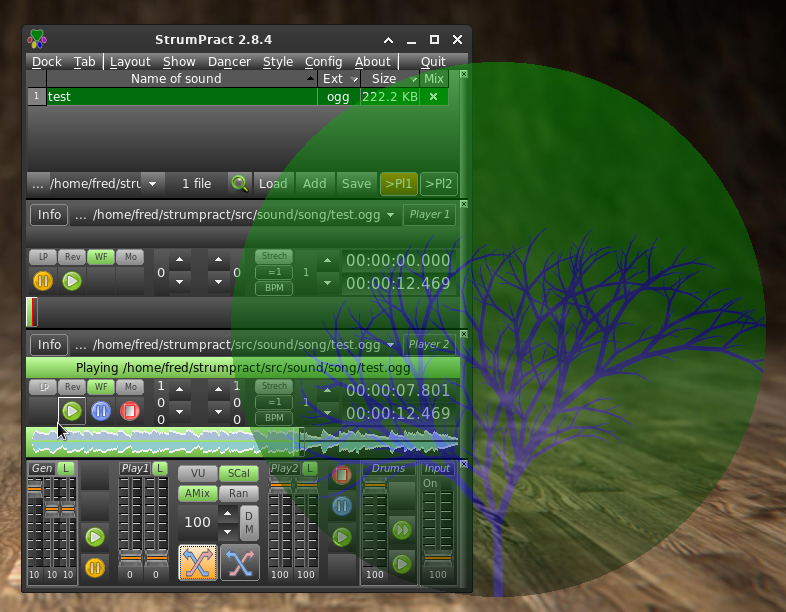Viewport: 786px width, 612px height.
Task: Click the green play icon beside Gen faders
Action: (x=95, y=537)
